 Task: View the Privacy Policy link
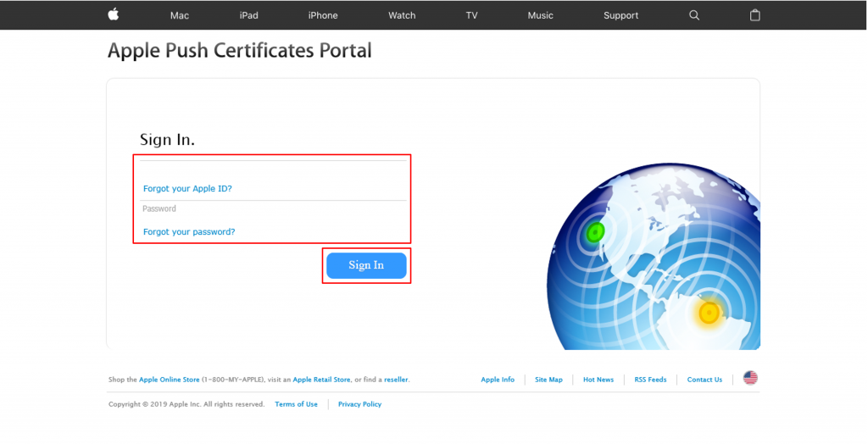[x=359, y=404]
